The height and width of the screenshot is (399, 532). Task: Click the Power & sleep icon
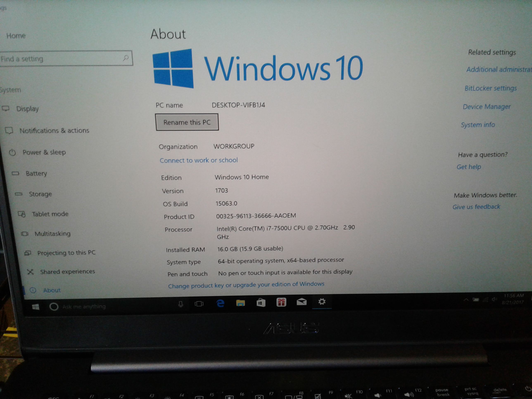coord(12,152)
